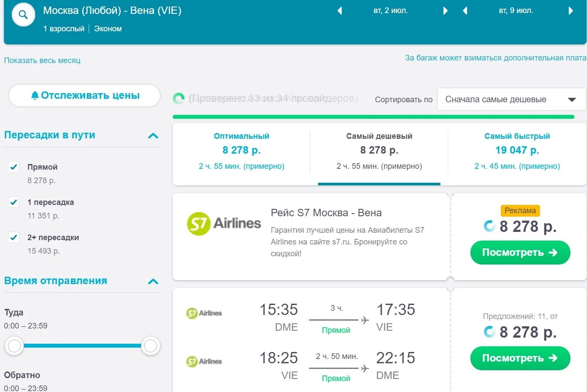587x392 pixels.
Task: Click the 2 ч. 50 мин. duration
Action: click(337, 356)
